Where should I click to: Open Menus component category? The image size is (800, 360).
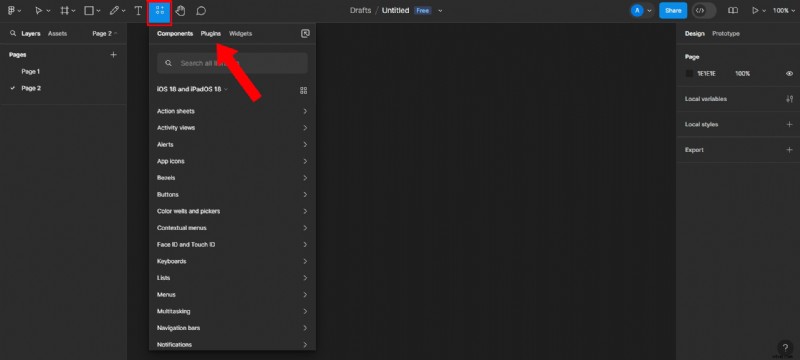232,295
